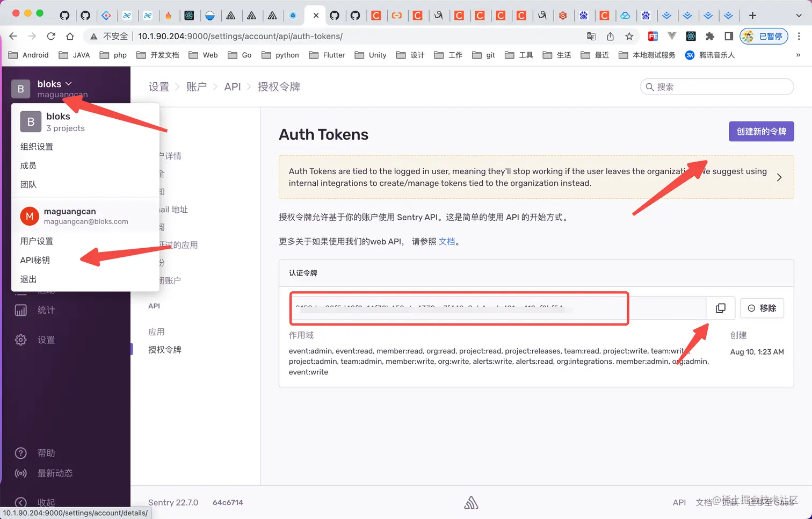Open API秘钥 from the menu

point(35,260)
